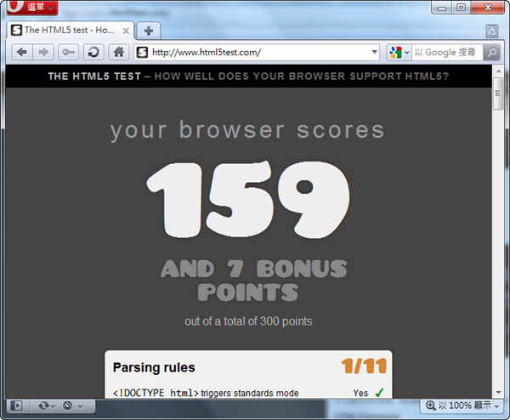Go back to previous page
This screenshot has height=420, width=510.
tap(22, 52)
